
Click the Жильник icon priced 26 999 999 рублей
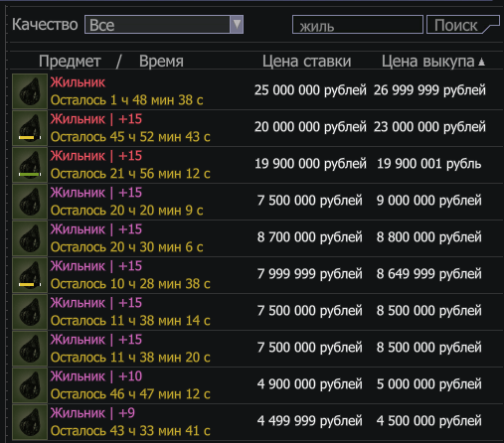pyautogui.click(x=30, y=91)
